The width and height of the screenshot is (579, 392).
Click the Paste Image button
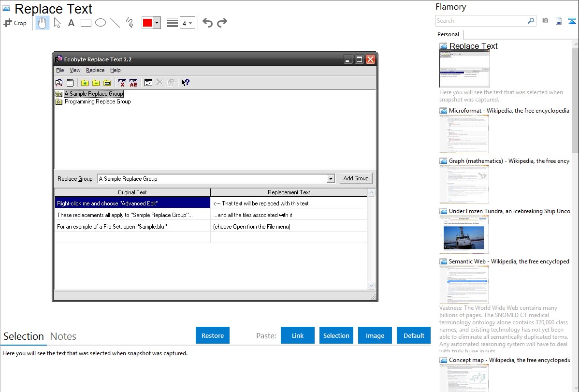(375, 335)
